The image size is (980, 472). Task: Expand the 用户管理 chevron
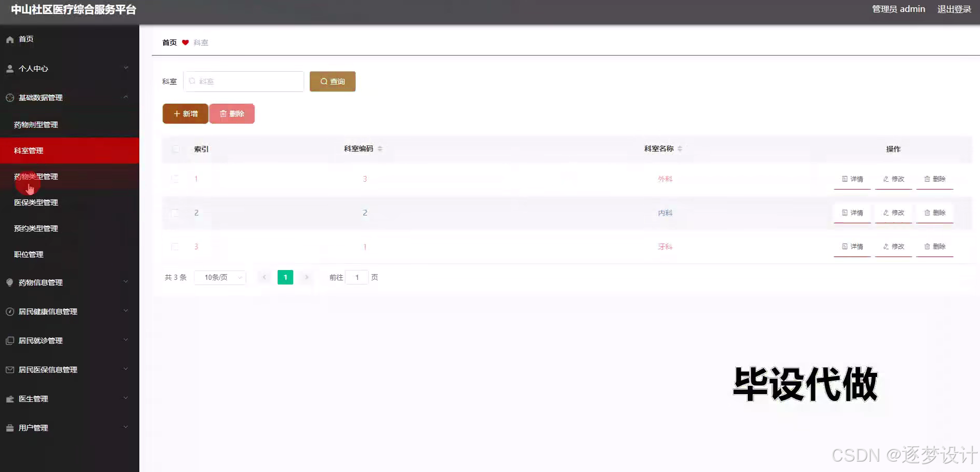[x=126, y=427]
